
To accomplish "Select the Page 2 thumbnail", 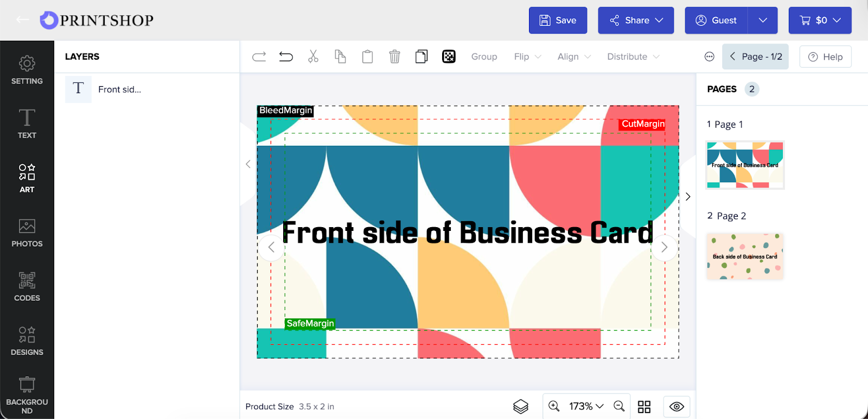I will [x=745, y=256].
